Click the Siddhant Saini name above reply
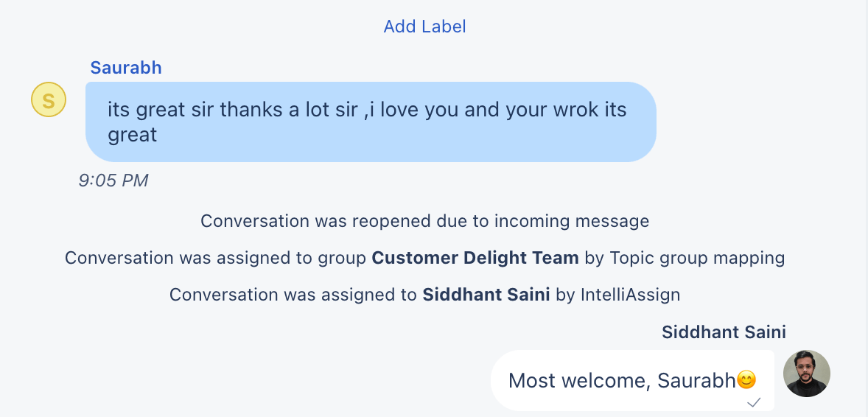This screenshot has height=417, width=868. (724, 332)
